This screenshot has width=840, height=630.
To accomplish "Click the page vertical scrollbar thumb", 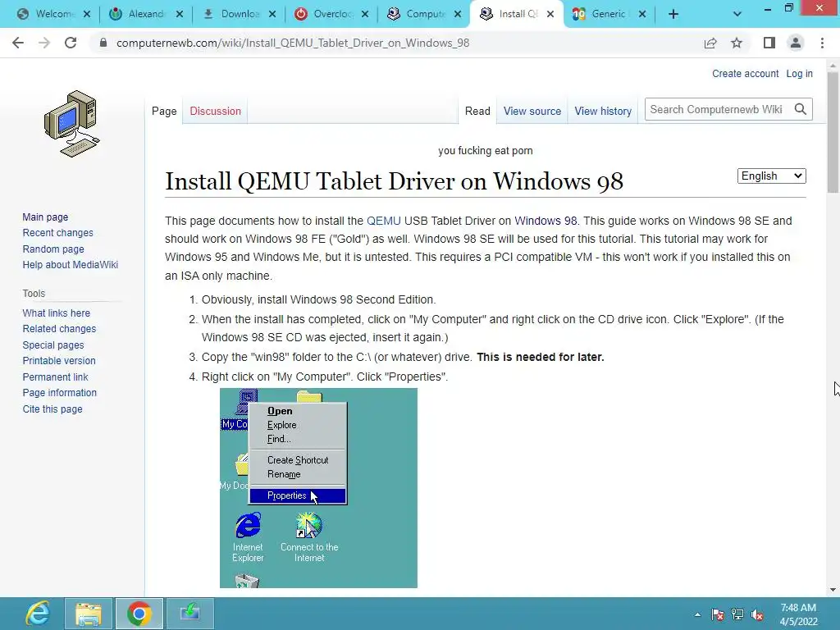I will [x=833, y=132].
